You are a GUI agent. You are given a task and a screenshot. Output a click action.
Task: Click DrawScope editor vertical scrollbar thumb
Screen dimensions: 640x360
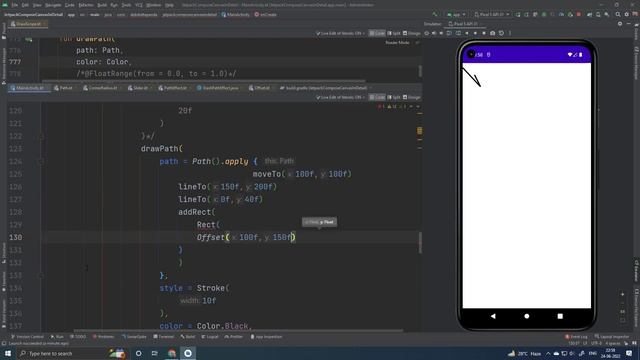coord(420,71)
